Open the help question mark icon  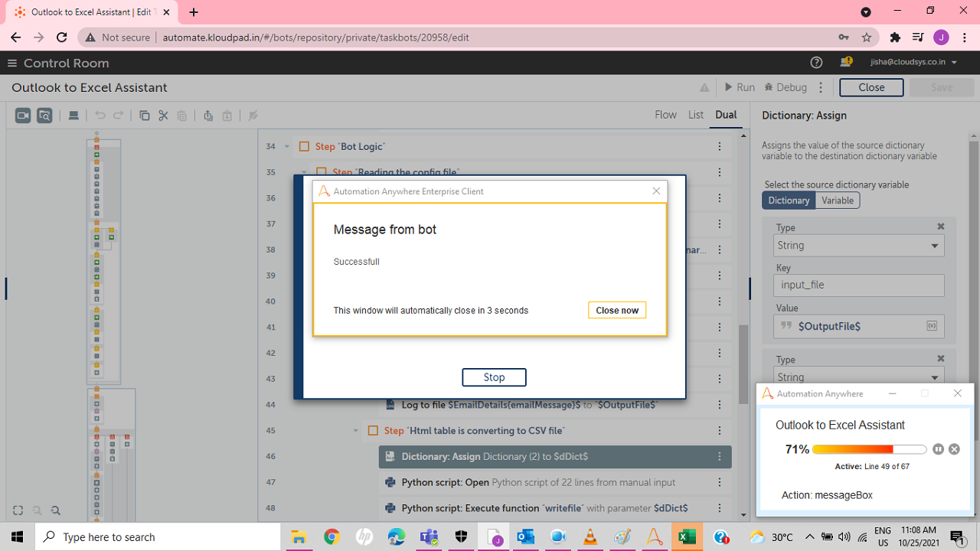pyautogui.click(x=816, y=63)
